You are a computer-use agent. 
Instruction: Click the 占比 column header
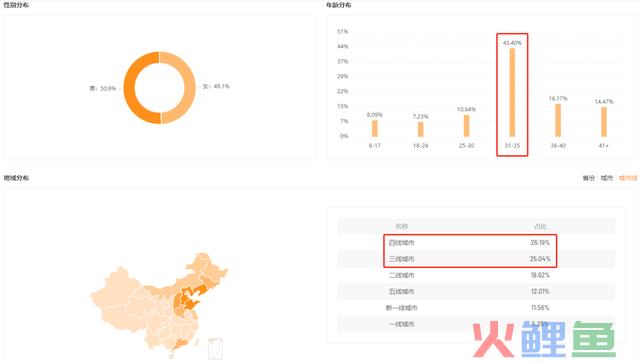[540, 226]
